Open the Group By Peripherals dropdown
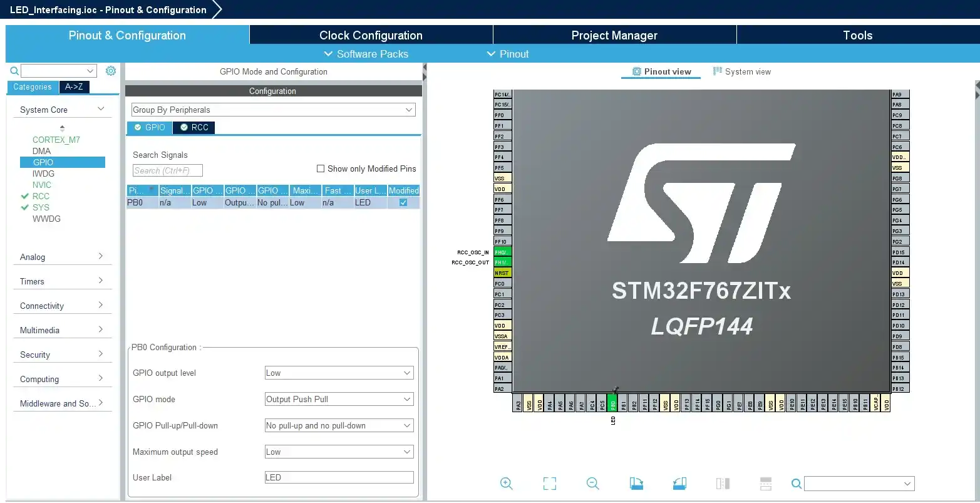Screen dimensions: 980x503 273,110
